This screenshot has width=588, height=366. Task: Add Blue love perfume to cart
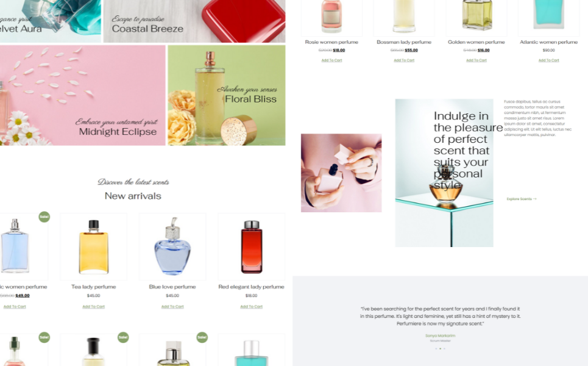click(x=172, y=307)
